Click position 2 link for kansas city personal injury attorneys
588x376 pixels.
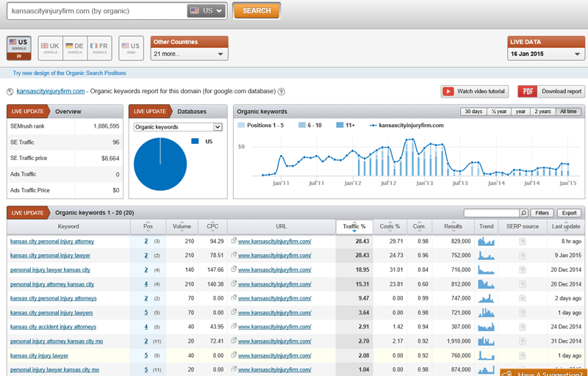click(146, 298)
